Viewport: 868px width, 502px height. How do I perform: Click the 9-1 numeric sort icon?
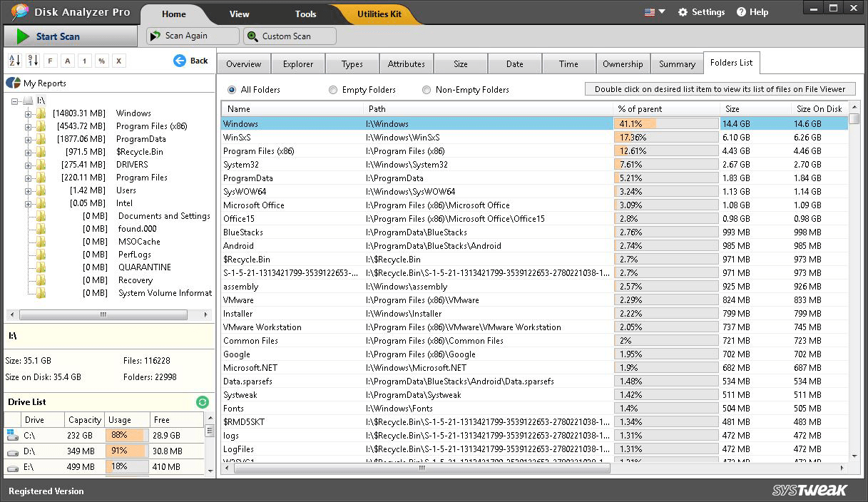point(33,61)
